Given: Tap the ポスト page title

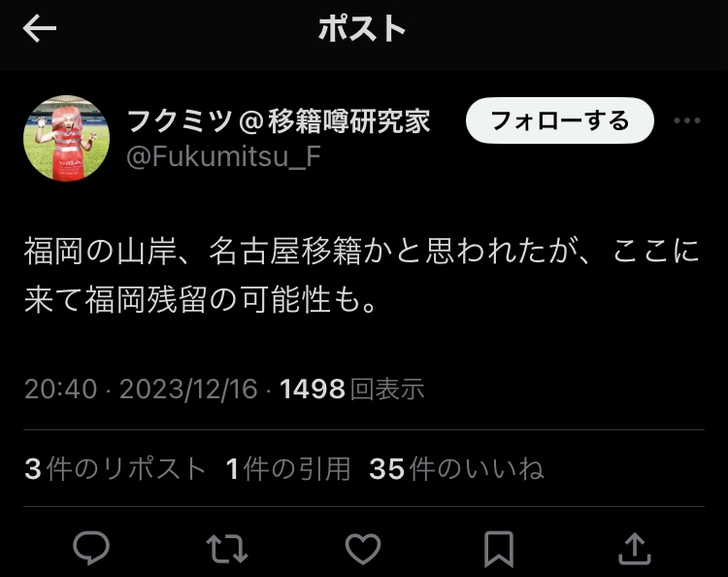Looking at the screenshot, I should [x=362, y=28].
